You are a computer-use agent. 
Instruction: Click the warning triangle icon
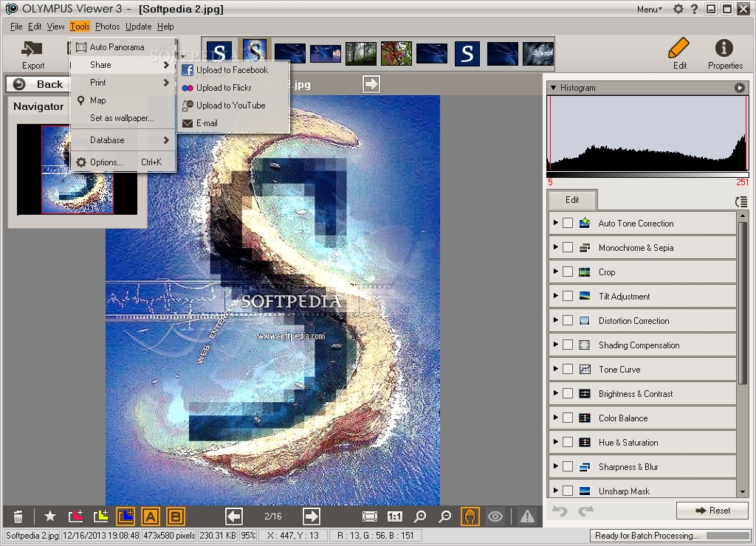coord(527,516)
